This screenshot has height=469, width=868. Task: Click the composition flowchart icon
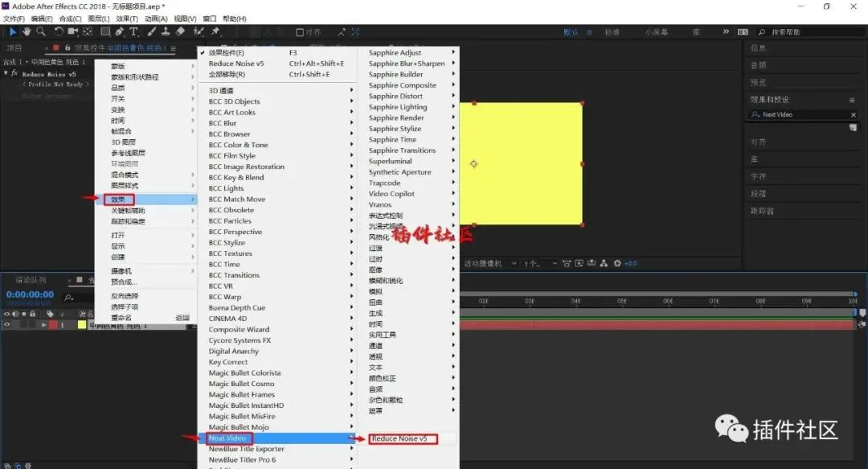[x=604, y=263]
